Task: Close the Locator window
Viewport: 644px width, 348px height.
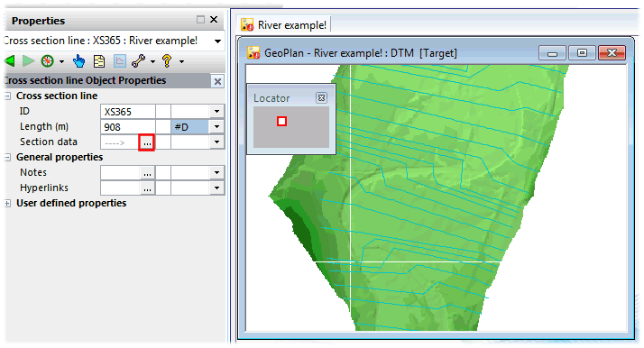Action: click(322, 97)
